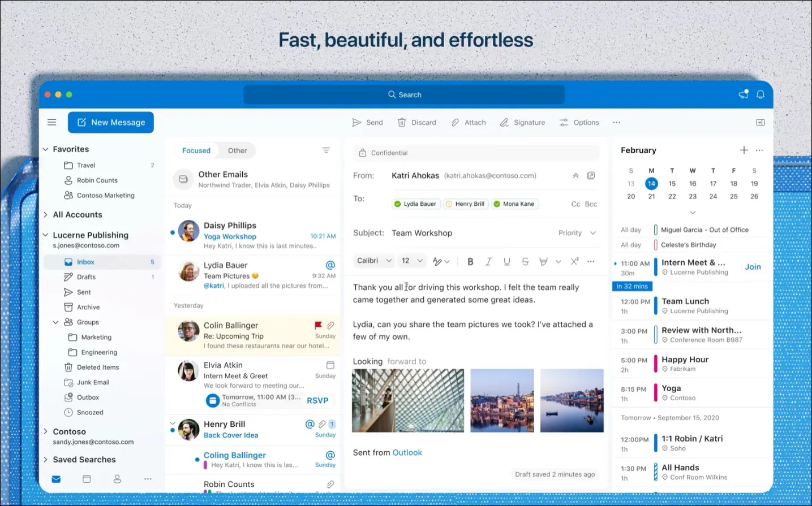This screenshot has width=812, height=506.
Task: Click the Bold formatting icon
Action: point(470,261)
